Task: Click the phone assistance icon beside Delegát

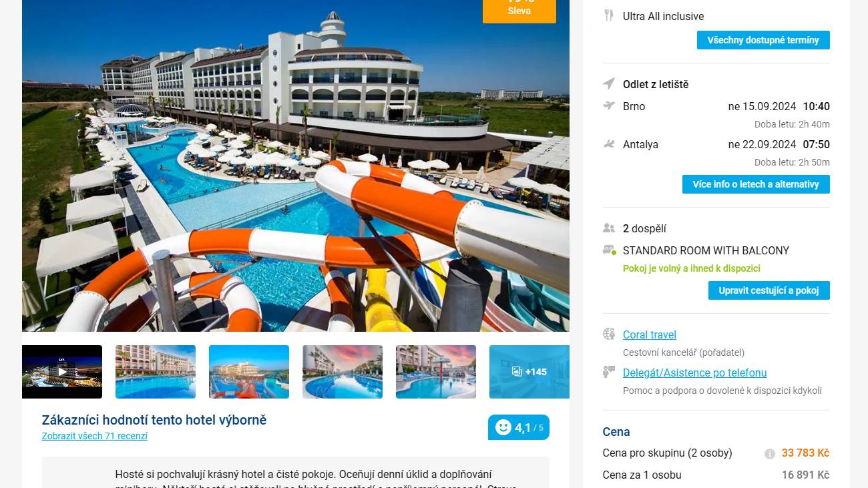Action: (608, 372)
